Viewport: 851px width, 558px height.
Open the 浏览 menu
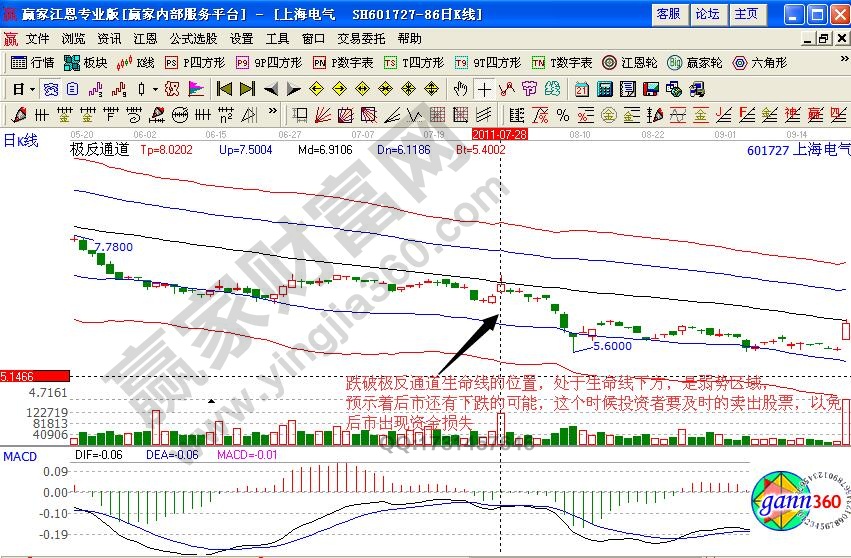(73, 39)
